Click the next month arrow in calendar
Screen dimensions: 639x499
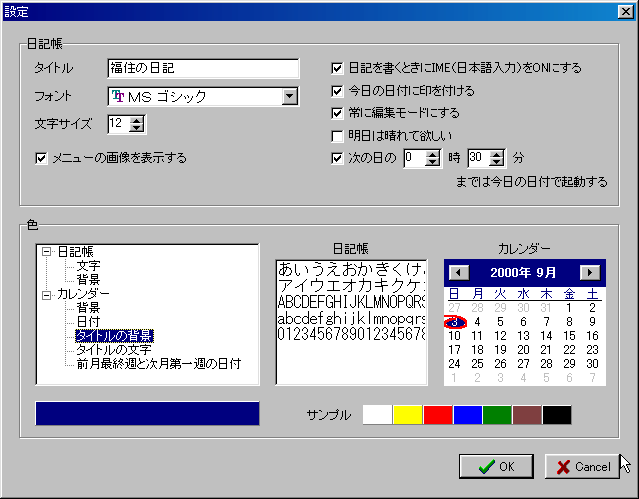click(590, 272)
